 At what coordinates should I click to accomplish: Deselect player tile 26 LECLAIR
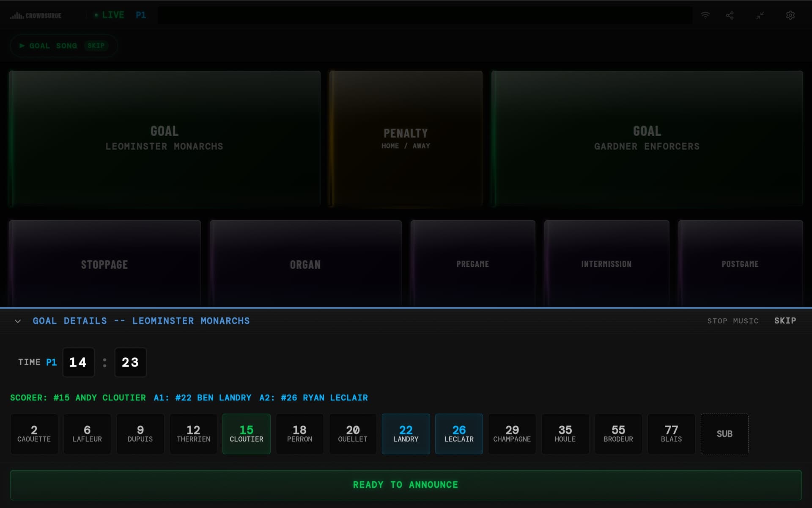tap(459, 433)
